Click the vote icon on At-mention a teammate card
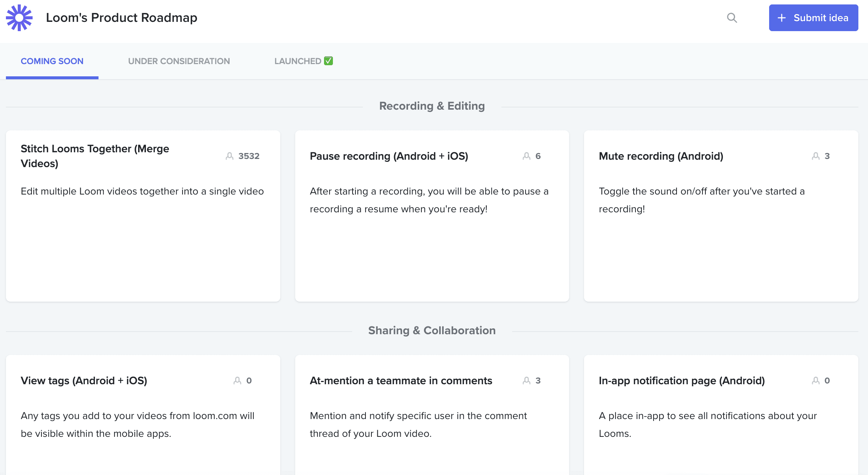Image resolution: width=868 pixels, height=475 pixels. click(527, 381)
